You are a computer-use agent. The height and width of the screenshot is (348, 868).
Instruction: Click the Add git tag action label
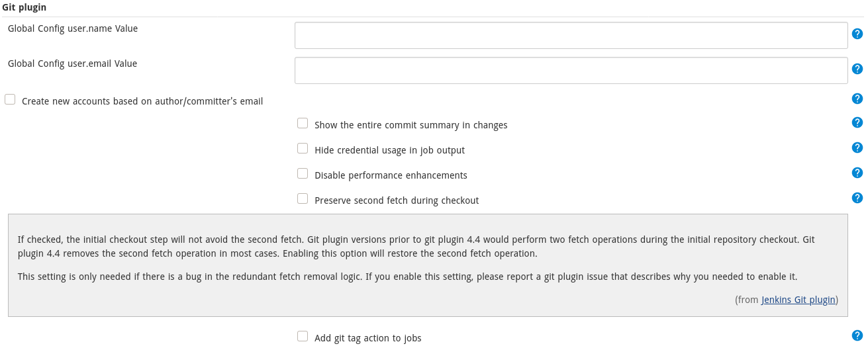[367, 338]
